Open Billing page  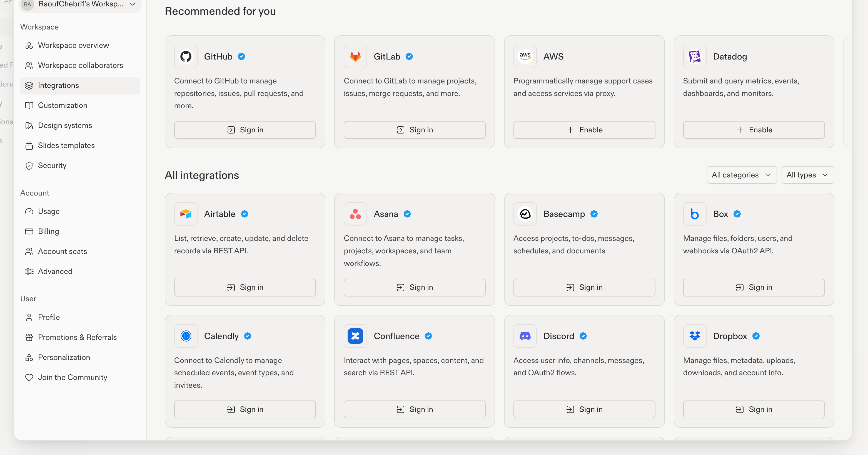point(80,231)
